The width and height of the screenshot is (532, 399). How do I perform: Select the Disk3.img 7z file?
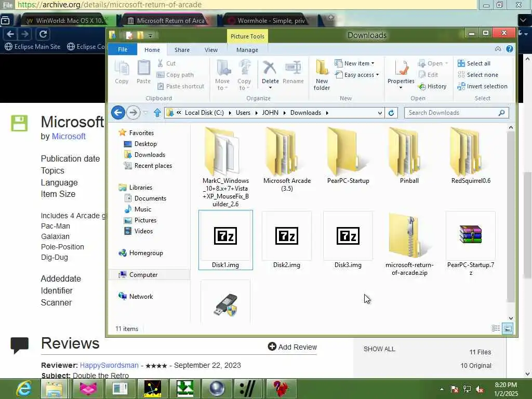click(348, 240)
